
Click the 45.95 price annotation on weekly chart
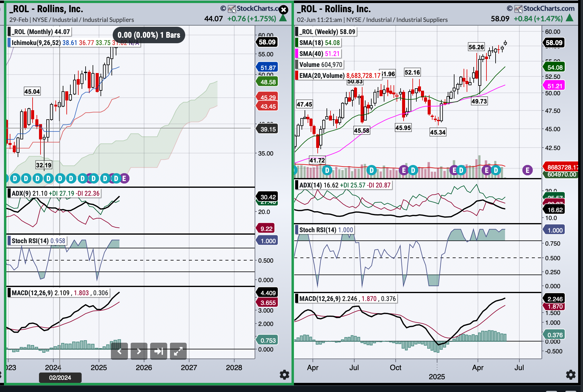[403, 128]
